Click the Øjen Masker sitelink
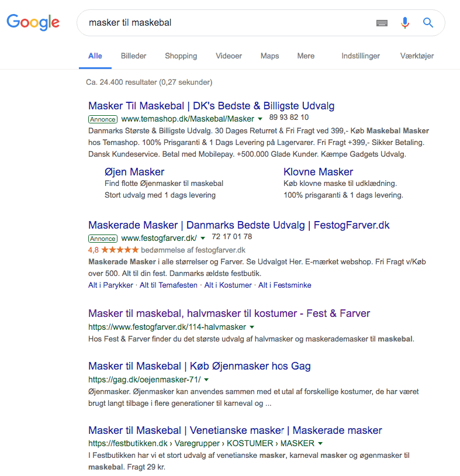 point(134,172)
